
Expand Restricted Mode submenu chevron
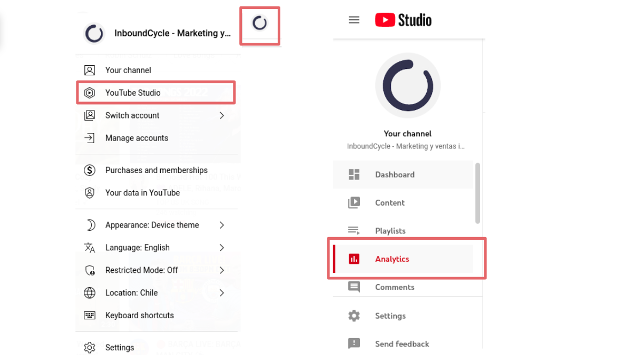(222, 270)
